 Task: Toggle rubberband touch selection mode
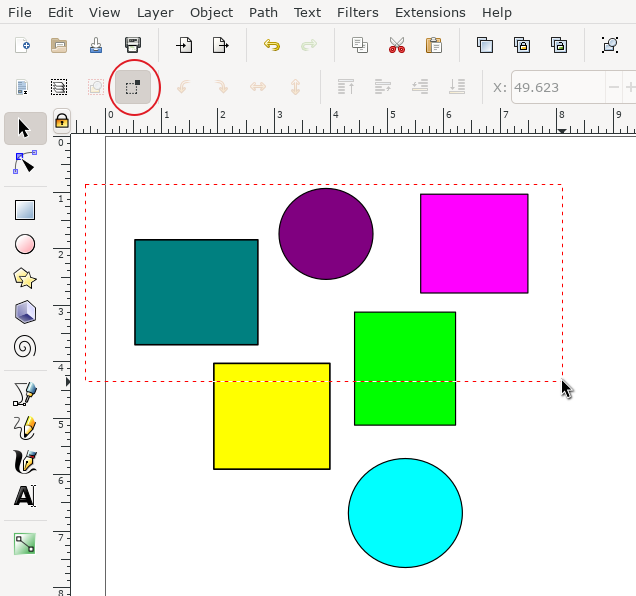pos(133,87)
